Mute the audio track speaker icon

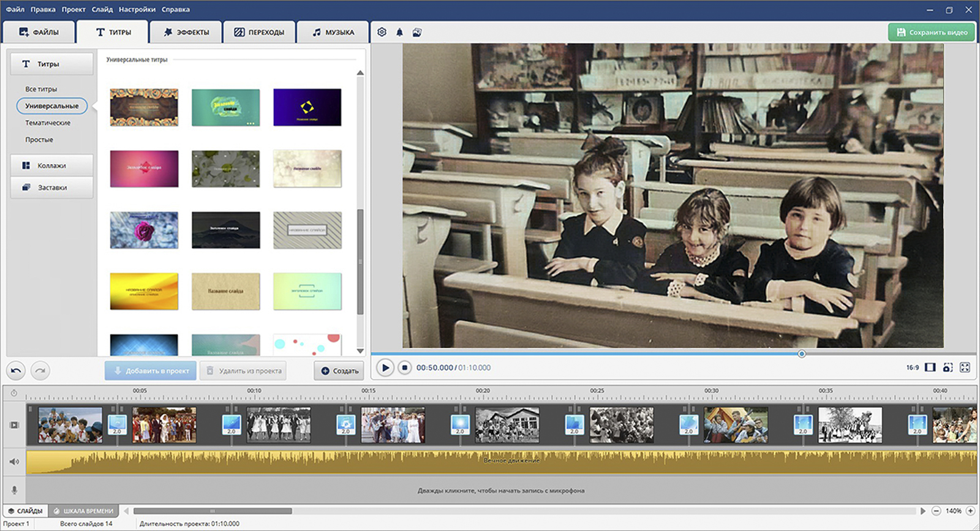[x=14, y=462]
